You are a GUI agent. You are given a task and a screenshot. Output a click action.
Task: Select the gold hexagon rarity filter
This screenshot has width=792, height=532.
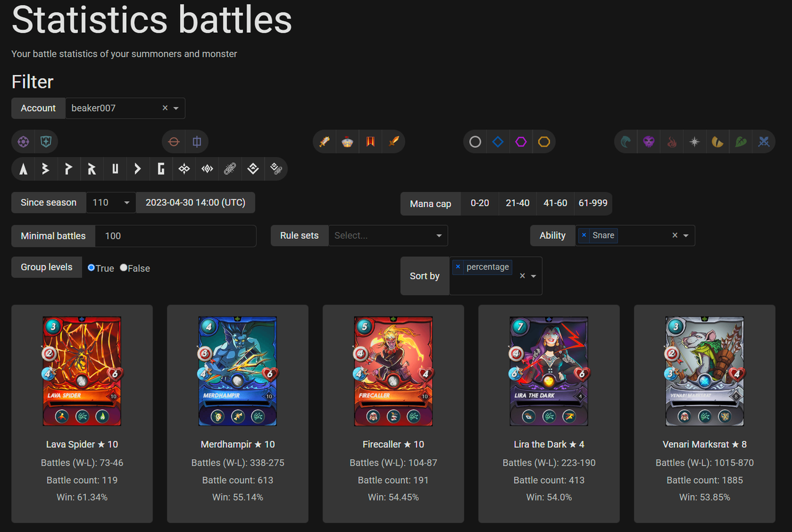click(544, 142)
